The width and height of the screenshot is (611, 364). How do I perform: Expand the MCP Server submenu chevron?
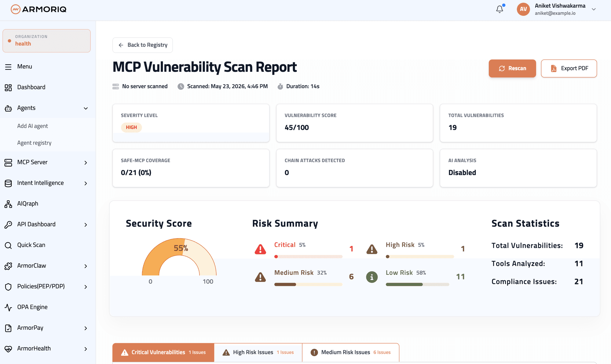(86, 163)
